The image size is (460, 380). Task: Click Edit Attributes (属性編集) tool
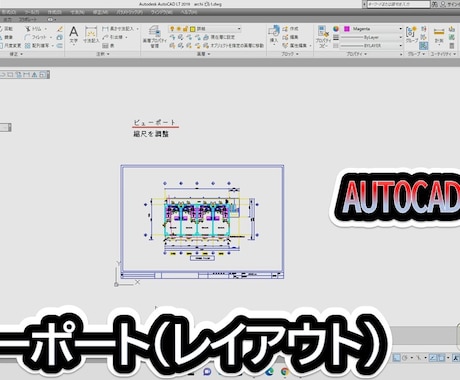[x=295, y=45]
